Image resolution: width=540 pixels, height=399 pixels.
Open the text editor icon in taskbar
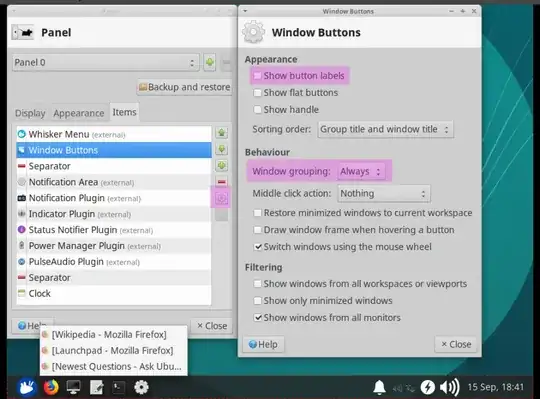pos(96,387)
